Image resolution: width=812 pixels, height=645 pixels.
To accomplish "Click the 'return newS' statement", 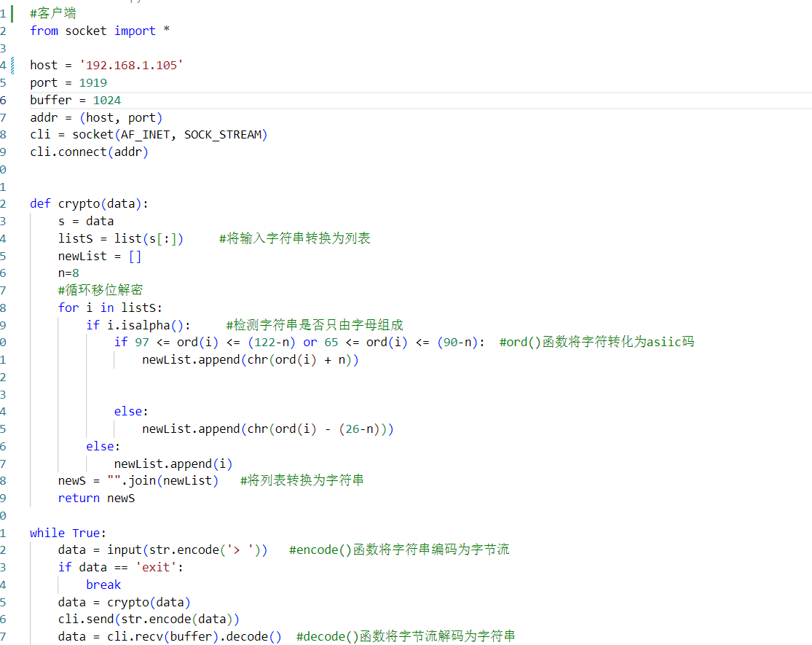I will click(98, 498).
